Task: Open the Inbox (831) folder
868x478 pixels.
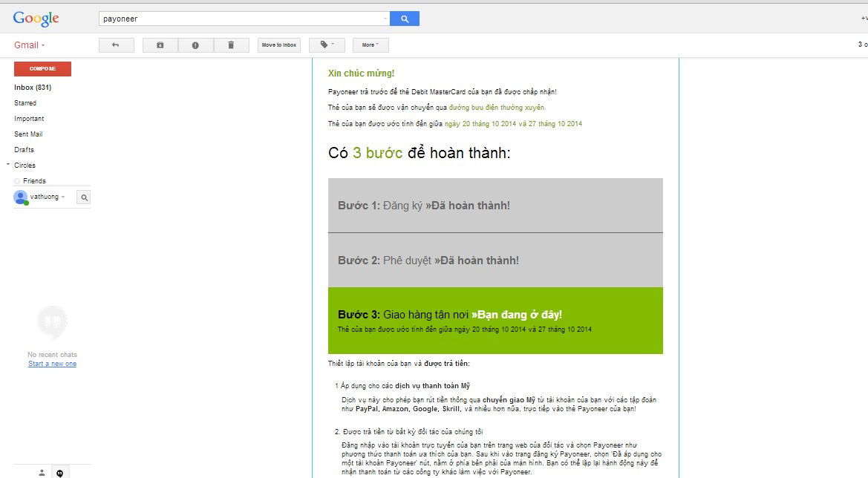Action: pyautogui.click(x=33, y=88)
